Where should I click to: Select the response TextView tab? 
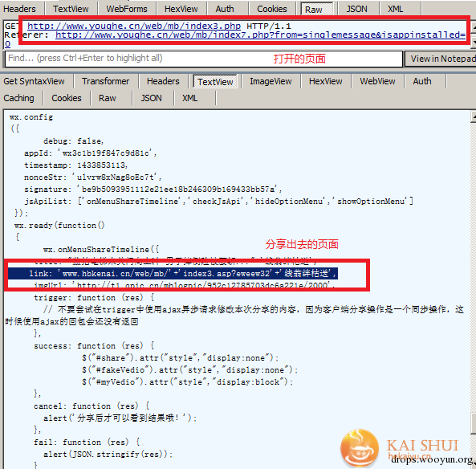point(215,82)
